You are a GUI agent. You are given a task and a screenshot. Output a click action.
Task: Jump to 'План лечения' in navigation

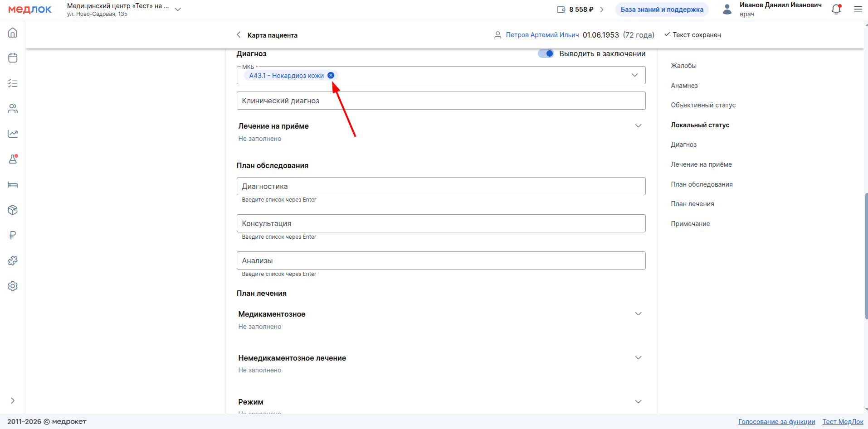tap(692, 204)
